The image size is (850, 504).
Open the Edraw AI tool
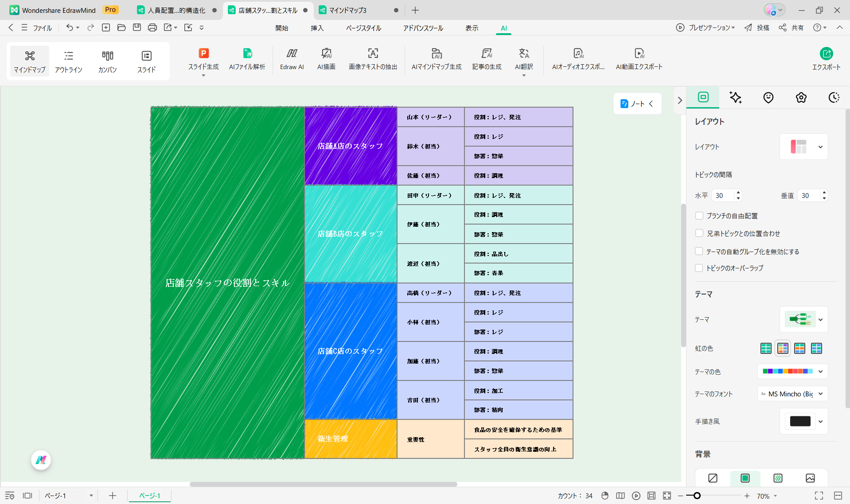pyautogui.click(x=292, y=54)
